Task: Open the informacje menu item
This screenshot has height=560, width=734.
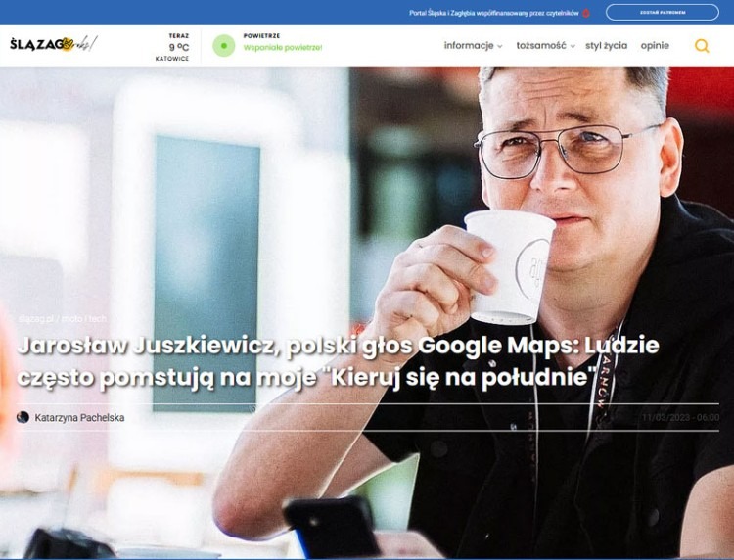Action: [x=469, y=45]
